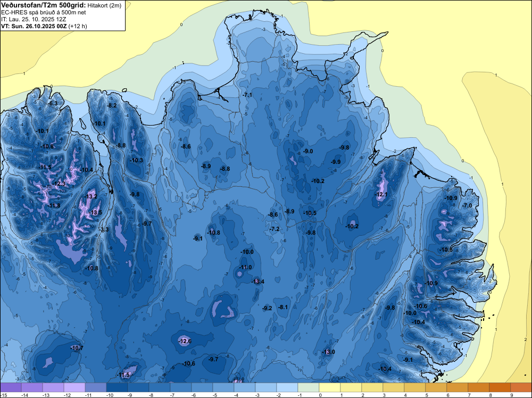The image size is (532, 398).
Task: Select the pale green legend swatch between -1 and 0
Action: [309, 387]
